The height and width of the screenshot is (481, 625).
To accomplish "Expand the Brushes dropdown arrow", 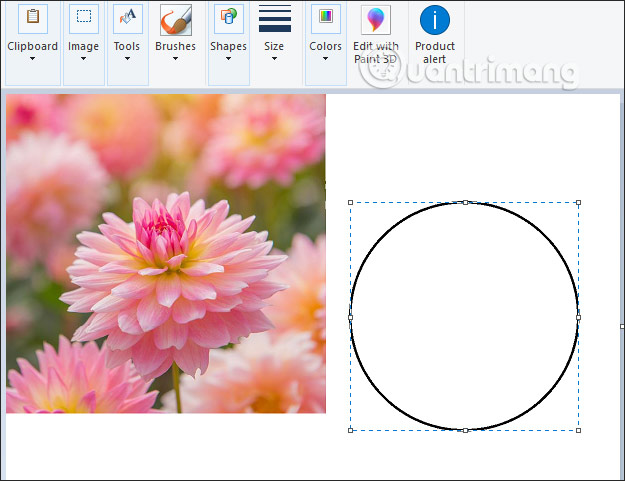I will pyautogui.click(x=175, y=59).
